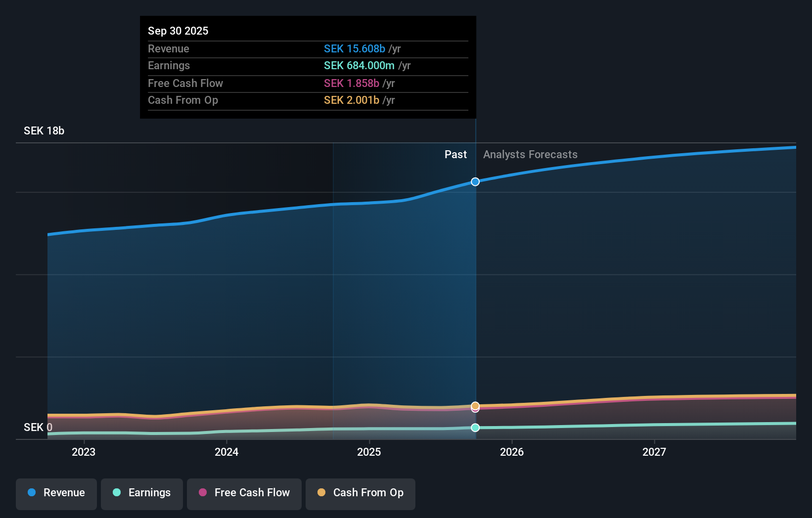Toggle the Revenue series visibility

pyautogui.click(x=56, y=494)
